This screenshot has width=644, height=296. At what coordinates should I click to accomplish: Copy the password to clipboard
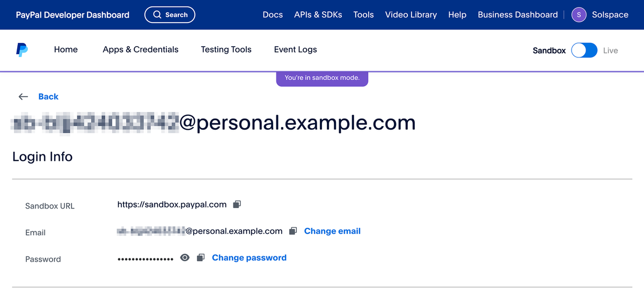tap(201, 258)
